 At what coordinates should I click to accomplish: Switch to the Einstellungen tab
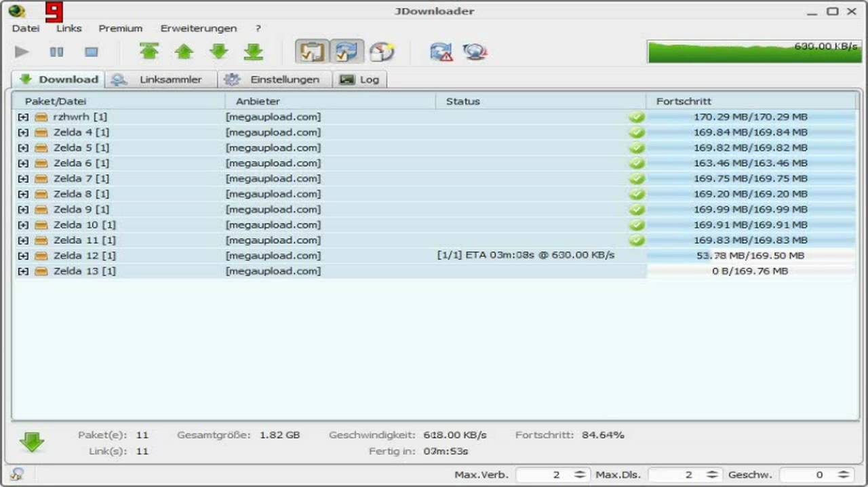coord(275,79)
